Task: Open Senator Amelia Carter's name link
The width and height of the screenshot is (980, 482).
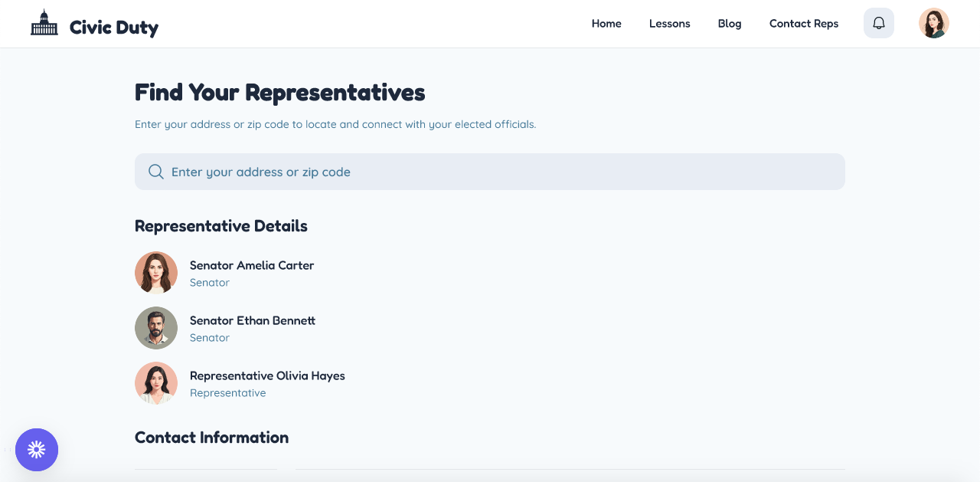Action: (x=252, y=265)
